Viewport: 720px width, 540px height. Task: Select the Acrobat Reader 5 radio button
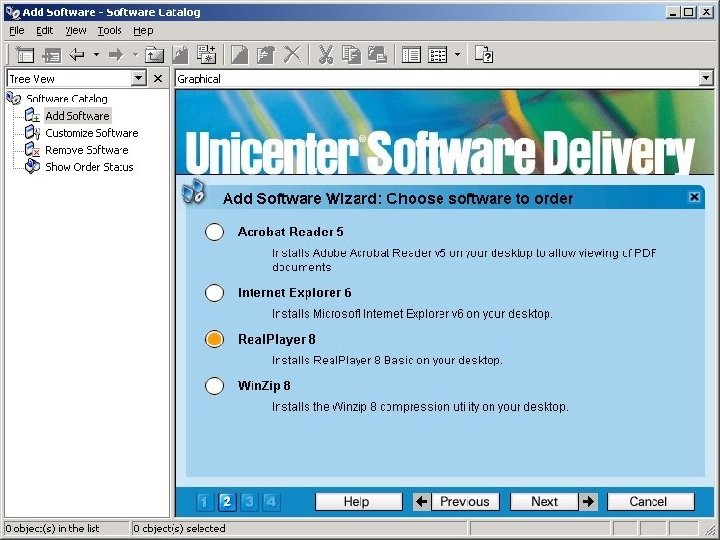click(x=214, y=232)
